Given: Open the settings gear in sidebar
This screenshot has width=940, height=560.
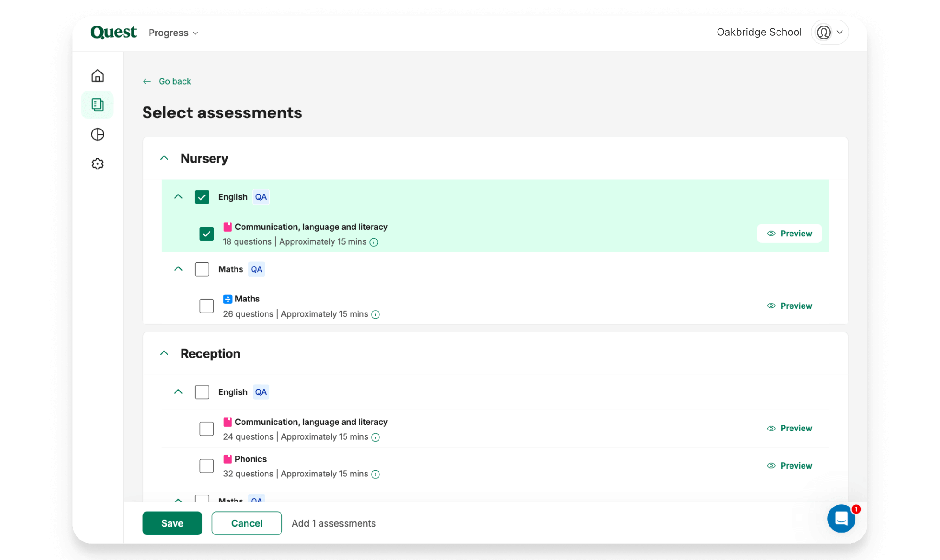Looking at the screenshot, I should (x=98, y=164).
